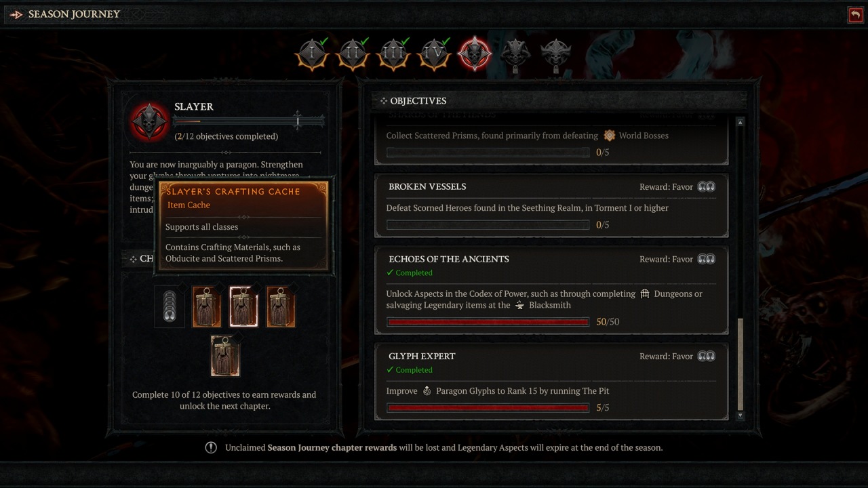The image size is (868, 488).
Task: Select the first reward cache item
Action: 207,306
